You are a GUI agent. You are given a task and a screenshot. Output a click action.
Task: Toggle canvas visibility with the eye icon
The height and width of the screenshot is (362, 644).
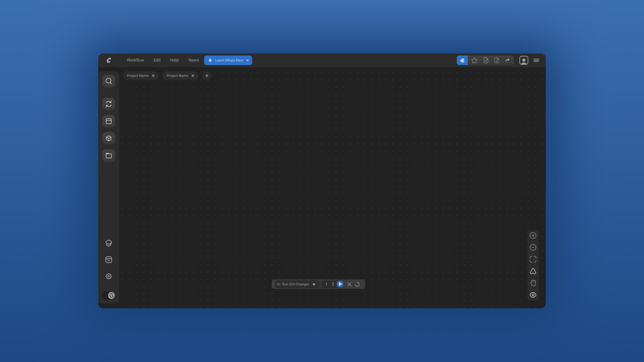(x=533, y=295)
